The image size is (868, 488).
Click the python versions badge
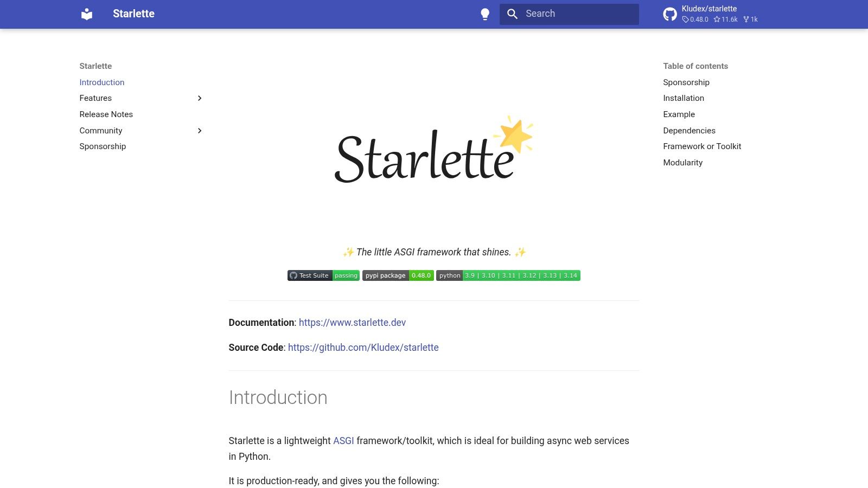(508, 275)
